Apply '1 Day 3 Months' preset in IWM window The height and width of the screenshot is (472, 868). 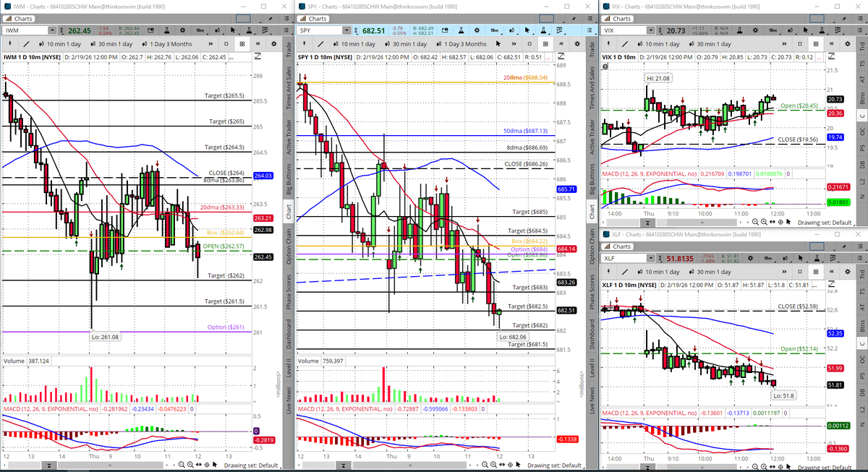[x=167, y=44]
